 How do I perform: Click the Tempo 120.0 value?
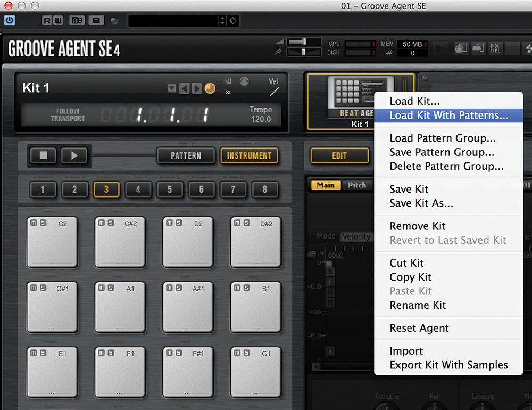click(261, 119)
